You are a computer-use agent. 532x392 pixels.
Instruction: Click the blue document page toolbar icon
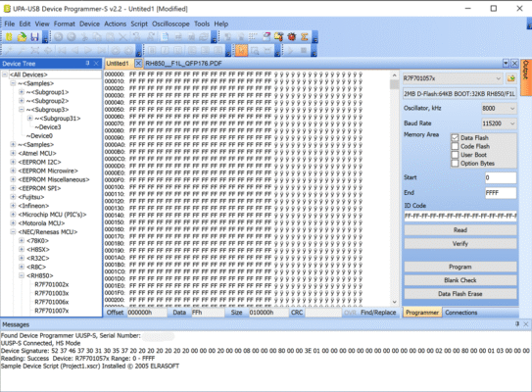click(165, 36)
